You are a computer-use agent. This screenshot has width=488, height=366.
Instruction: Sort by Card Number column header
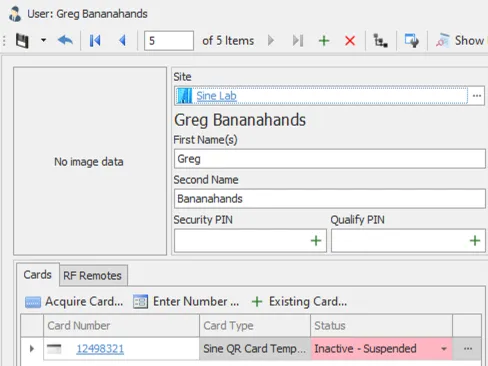coord(121,326)
